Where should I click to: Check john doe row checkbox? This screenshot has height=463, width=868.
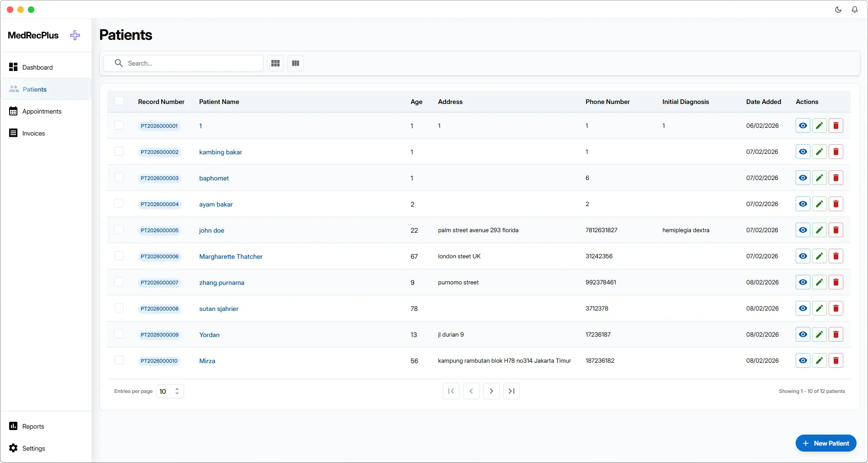[x=119, y=229]
